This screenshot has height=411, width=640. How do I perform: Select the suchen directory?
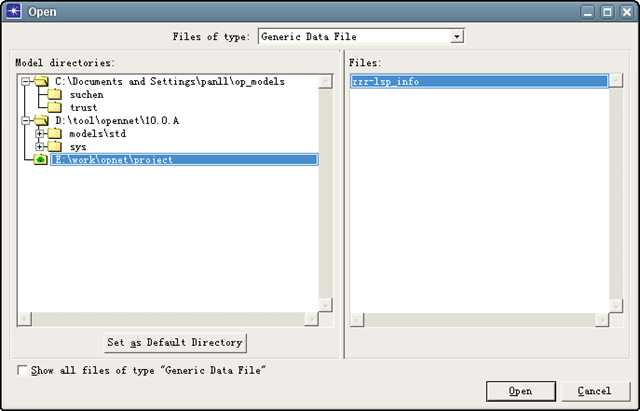coord(87,95)
